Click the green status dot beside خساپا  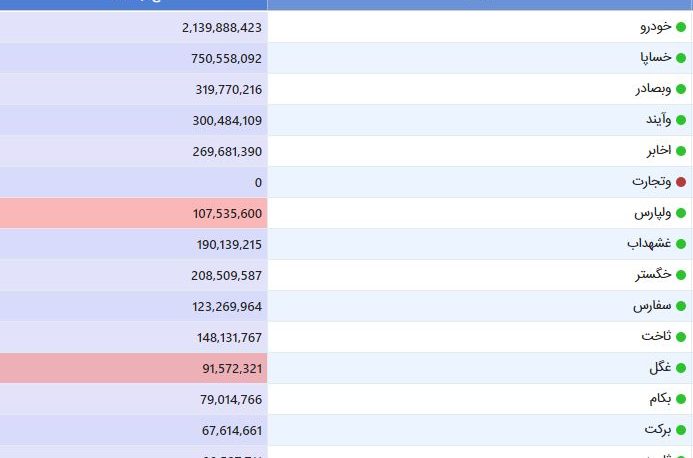[681, 58]
